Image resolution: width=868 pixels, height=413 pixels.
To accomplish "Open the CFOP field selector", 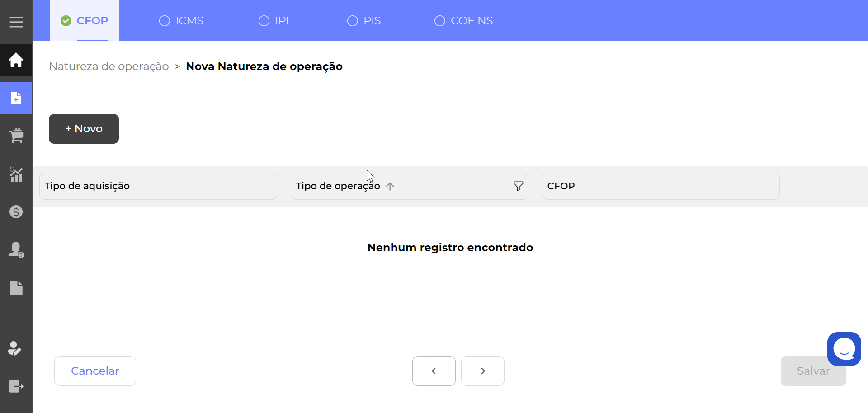I will (660, 186).
